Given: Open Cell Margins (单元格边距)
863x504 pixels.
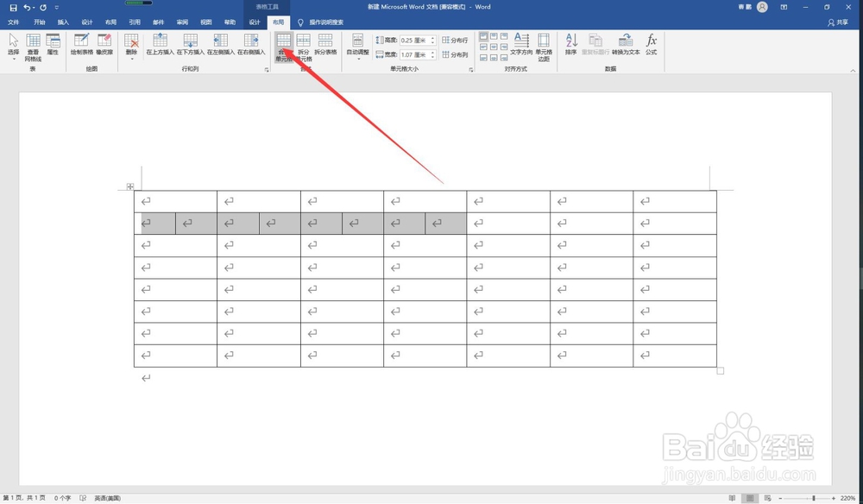Looking at the screenshot, I should [544, 47].
